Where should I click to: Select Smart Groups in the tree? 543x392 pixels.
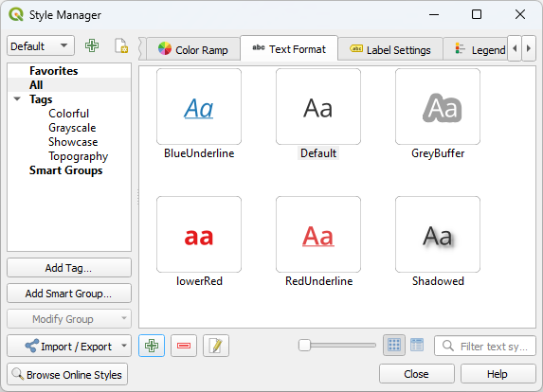pos(65,170)
